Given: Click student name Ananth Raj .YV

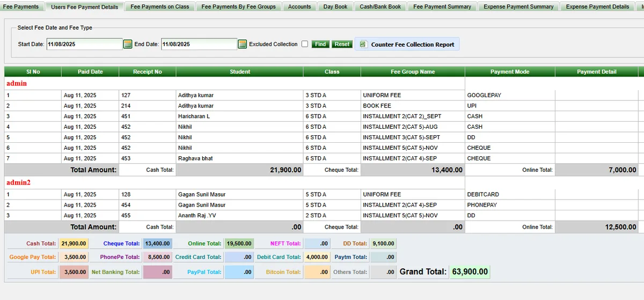Looking at the screenshot, I should 197,215.
